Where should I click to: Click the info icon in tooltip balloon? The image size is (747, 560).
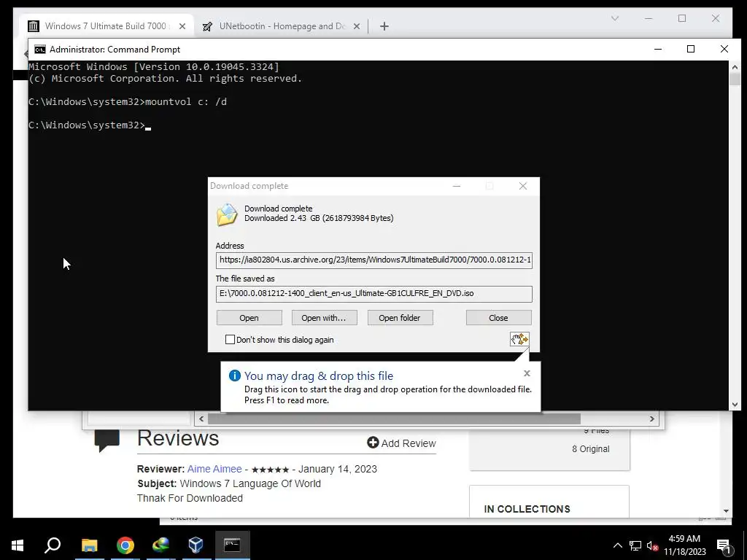point(234,376)
